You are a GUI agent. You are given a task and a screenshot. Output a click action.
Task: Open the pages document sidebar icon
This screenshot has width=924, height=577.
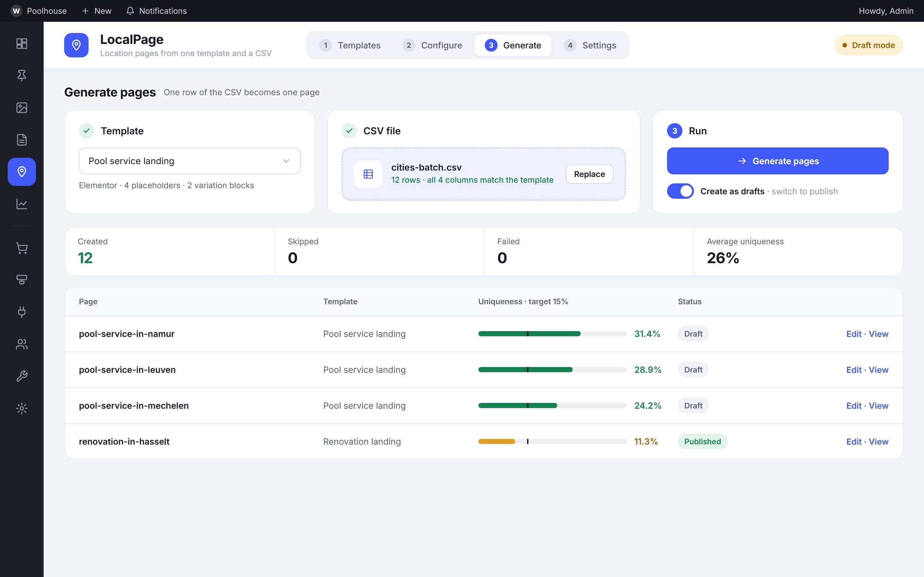22,140
